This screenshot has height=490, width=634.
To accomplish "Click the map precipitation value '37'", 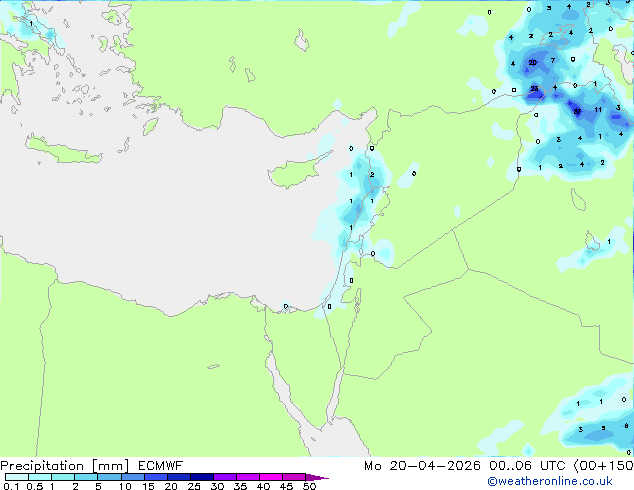I will coord(577,111).
